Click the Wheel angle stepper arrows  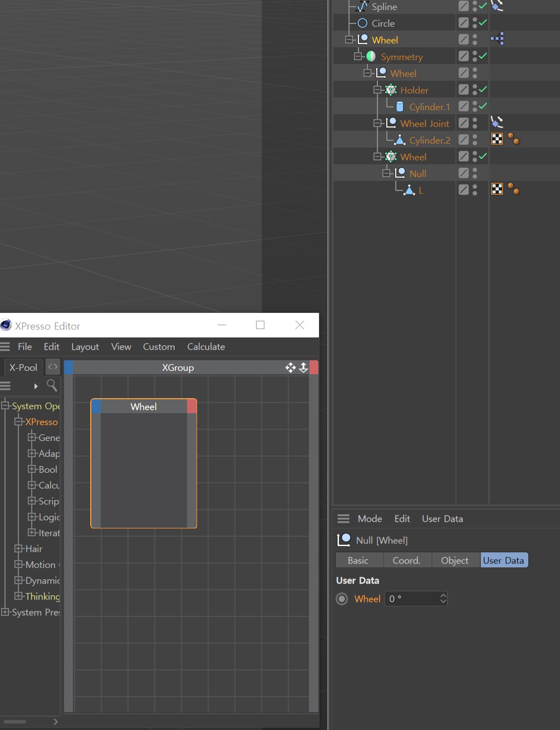[x=443, y=599]
